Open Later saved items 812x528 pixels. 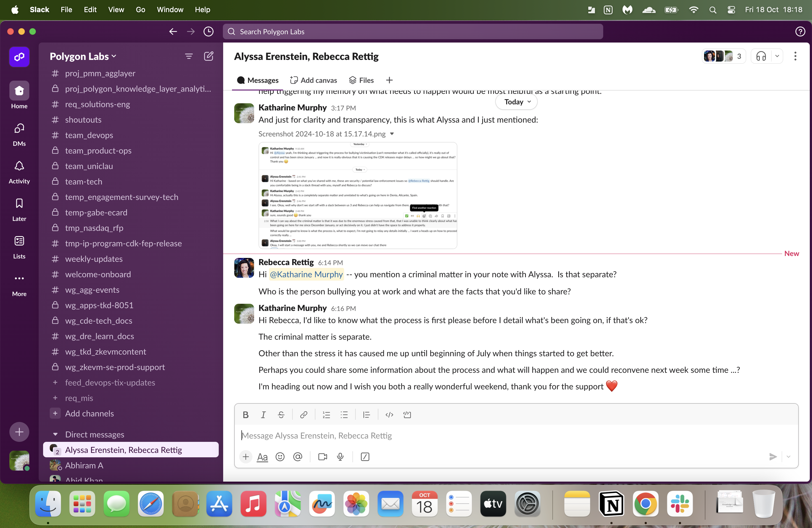coord(19,209)
